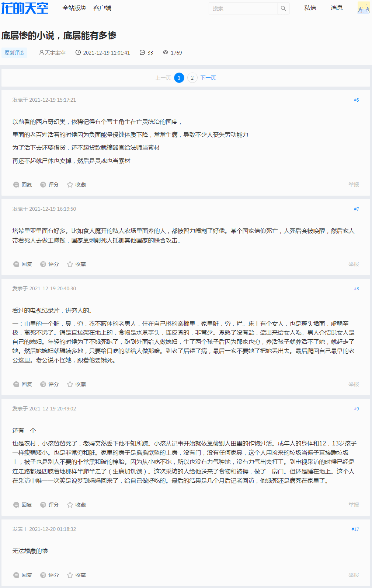The width and height of the screenshot is (372, 588).
Task: Click the text 无法想象的惨
Action: [x=30, y=551]
